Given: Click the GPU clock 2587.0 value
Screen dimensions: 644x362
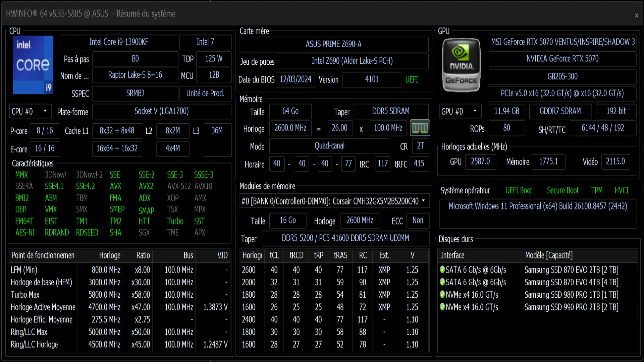Looking at the screenshot, I should coord(480,162).
